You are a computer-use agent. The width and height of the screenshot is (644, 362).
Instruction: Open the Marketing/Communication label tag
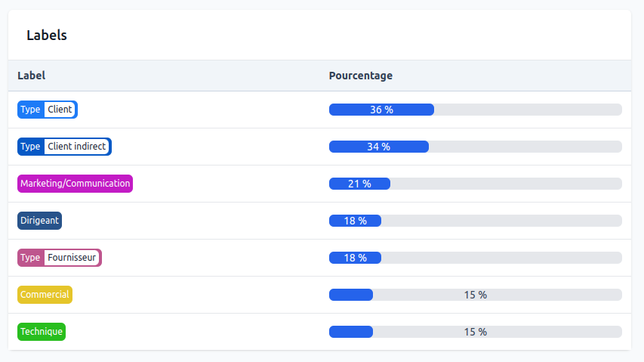[75, 184]
